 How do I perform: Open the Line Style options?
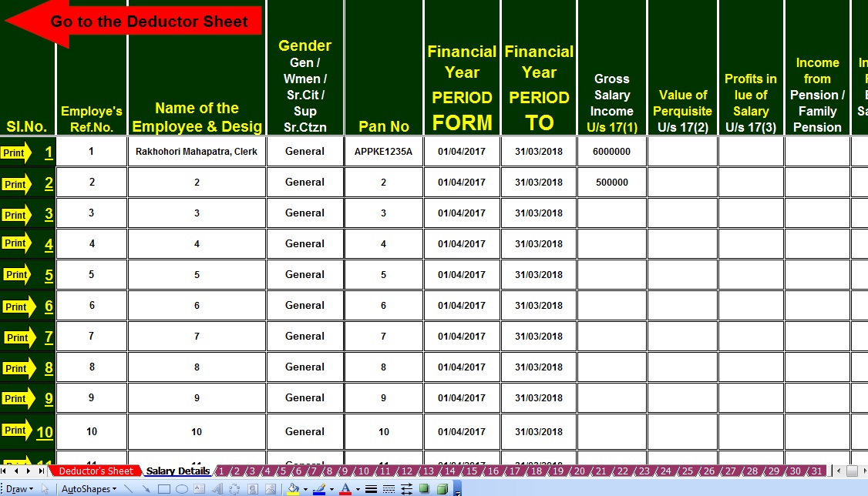tap(372, 489)
